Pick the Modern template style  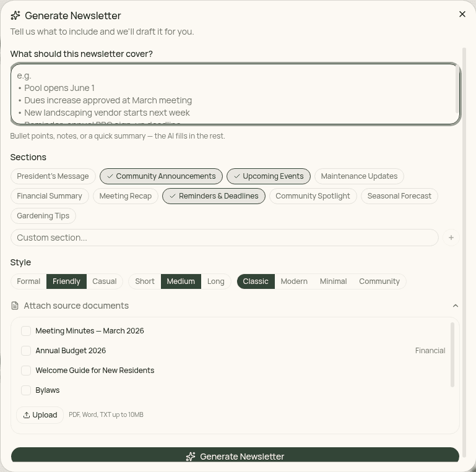[294, 281]
